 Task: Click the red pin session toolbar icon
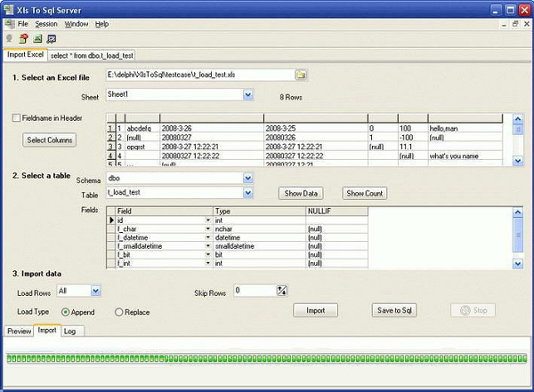tap(23, 38)
